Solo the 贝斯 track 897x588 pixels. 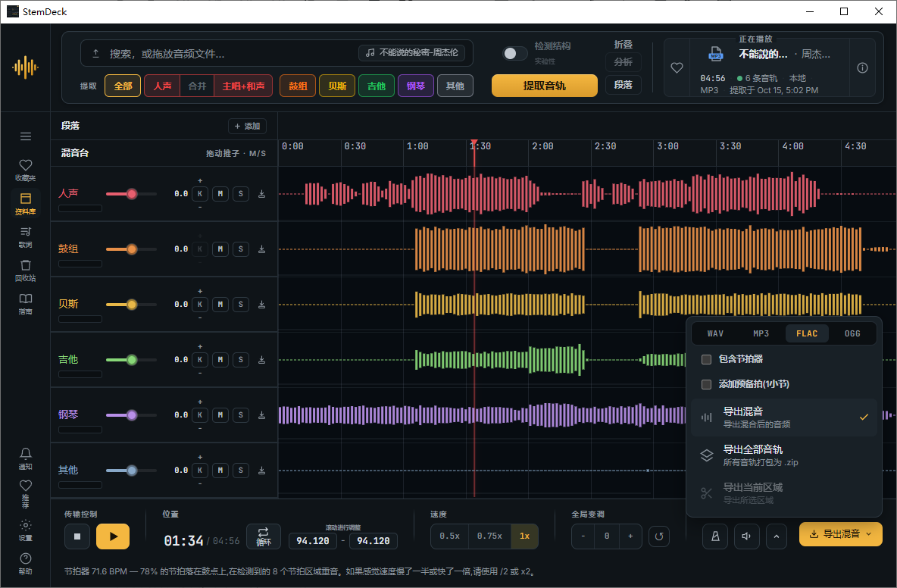(x=241, y=305)
